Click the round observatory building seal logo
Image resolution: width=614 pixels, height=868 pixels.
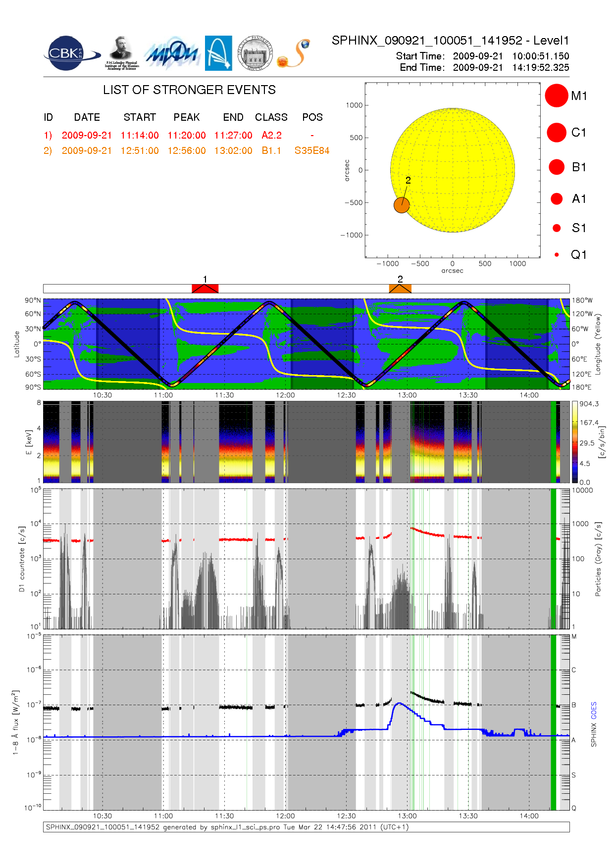[255, 53]
